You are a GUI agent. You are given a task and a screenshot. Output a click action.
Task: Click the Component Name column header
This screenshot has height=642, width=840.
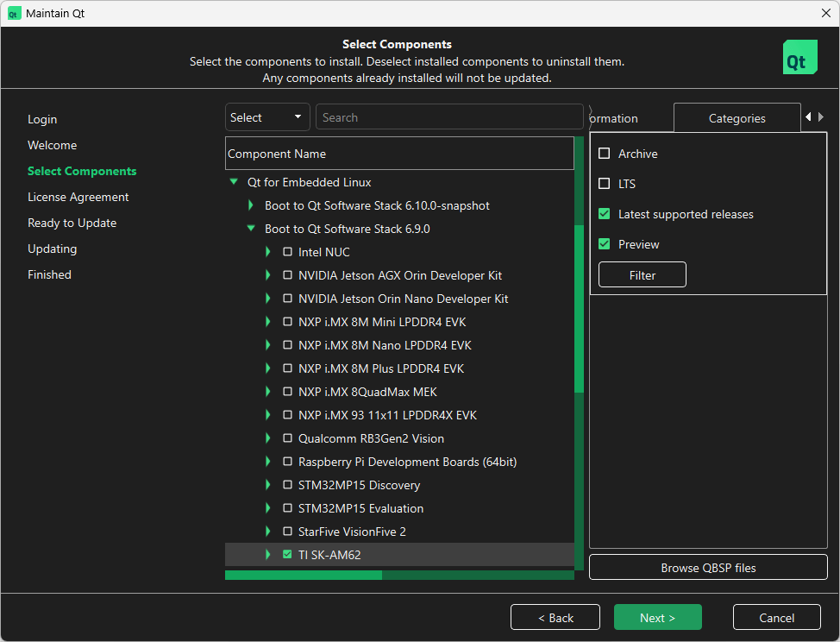[x=399, y=154]
